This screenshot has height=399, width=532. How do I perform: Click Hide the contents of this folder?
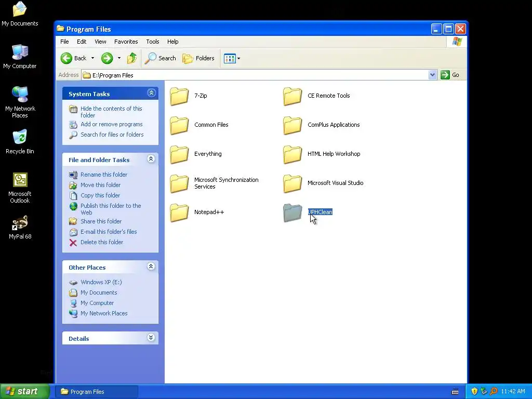coord(111,112)
